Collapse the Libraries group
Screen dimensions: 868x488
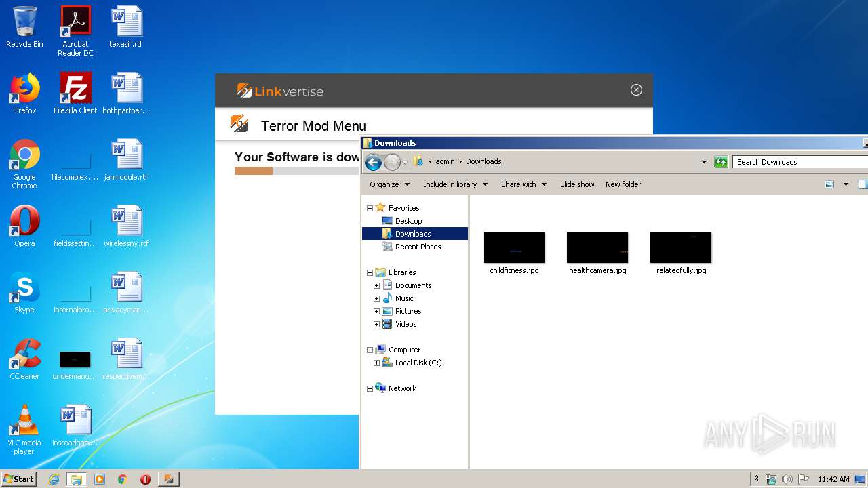[x=370, y=272]
